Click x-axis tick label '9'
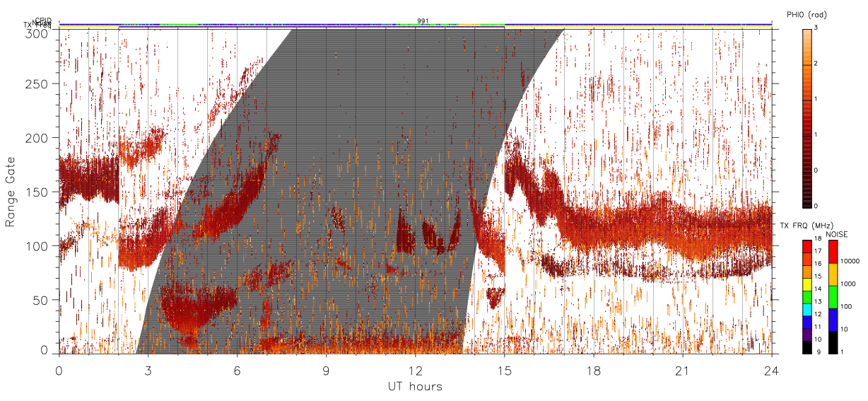The height and width of the screenshot is (401, 868). tap(327, 371)
